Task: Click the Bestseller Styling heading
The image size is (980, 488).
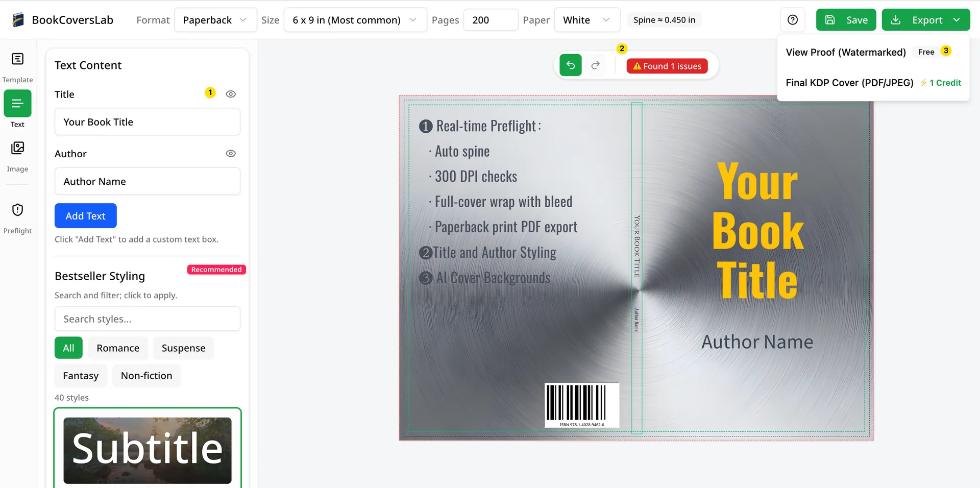Action: tap(100, 276)
